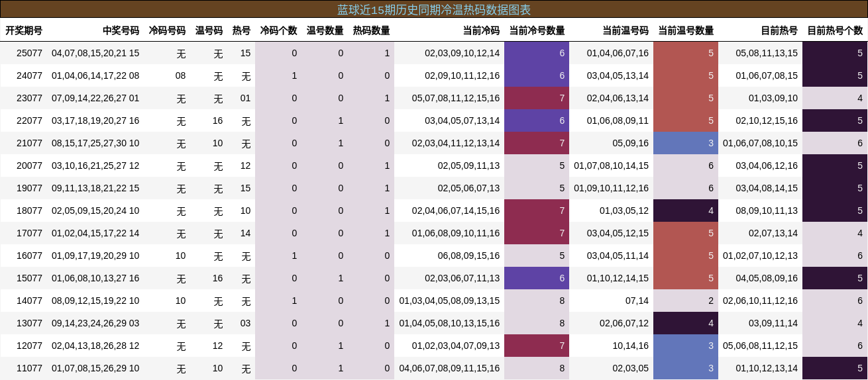Click current cold codes 04,06,07,08,09,11,15,16
Screen dimensions: 868x380
click(449, 368)
